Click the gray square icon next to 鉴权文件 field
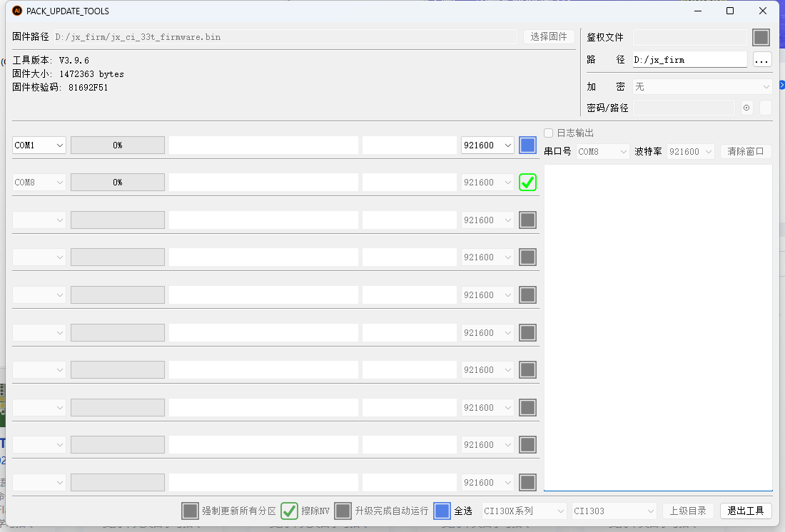The width and height of the screenshot is (785, 532). point(761,36)
